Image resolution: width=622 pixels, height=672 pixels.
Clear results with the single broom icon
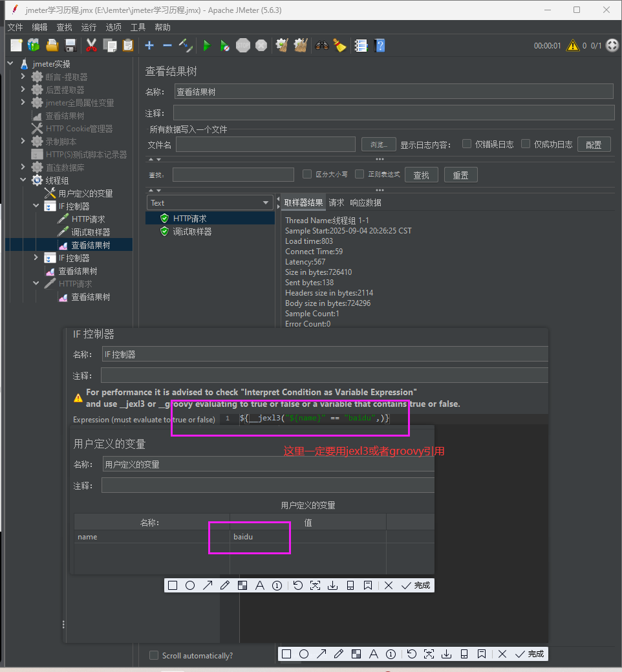pos(282,45)
